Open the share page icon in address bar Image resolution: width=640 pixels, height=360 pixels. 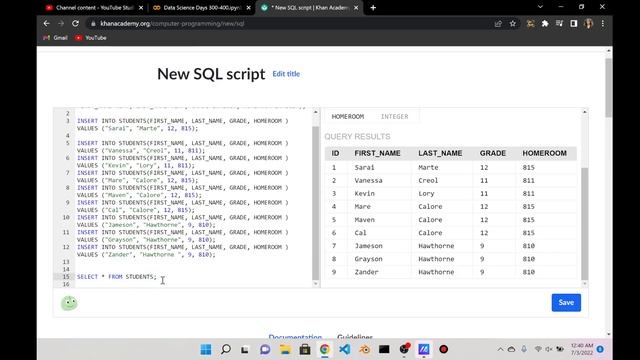498,24
